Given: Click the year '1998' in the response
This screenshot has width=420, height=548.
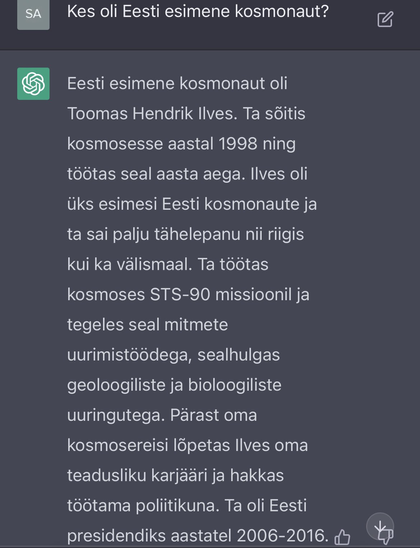Looking at the screenshot, I should pos(238,144).
